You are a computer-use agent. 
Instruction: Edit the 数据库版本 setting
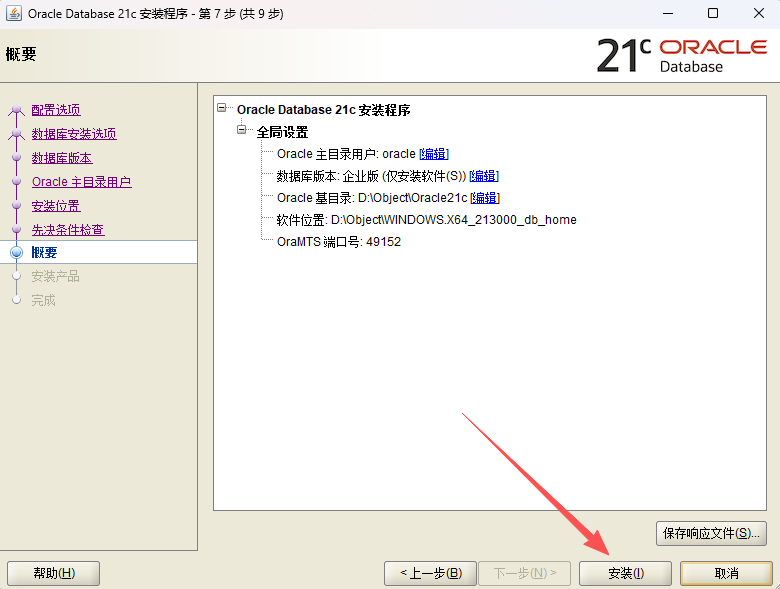click(484, 176)
